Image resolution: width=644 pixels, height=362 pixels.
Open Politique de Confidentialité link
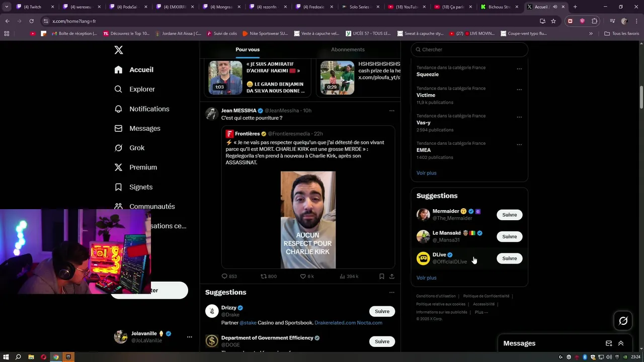coord(486,296)
